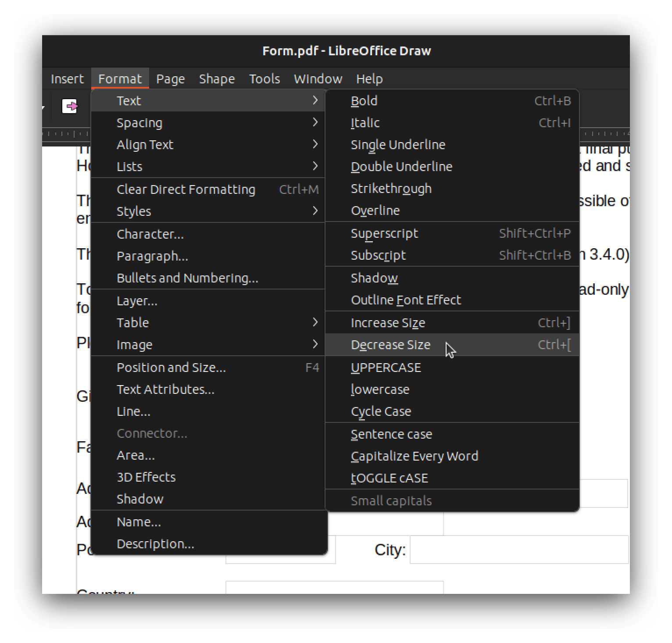The height and width of the screenshot is (643, 672).
Task: Toggle Subscript formatting
Action: (x=452, y=255)
